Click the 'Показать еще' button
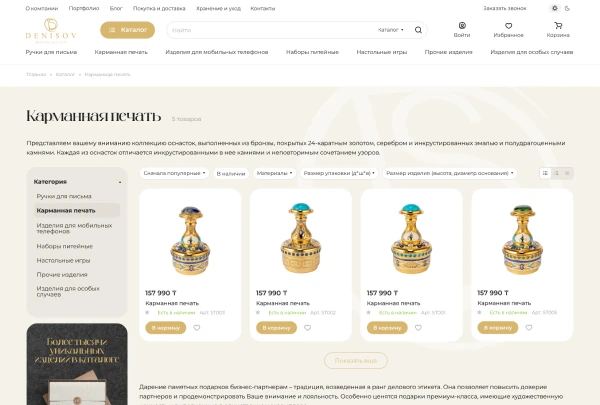 point(355,361)
